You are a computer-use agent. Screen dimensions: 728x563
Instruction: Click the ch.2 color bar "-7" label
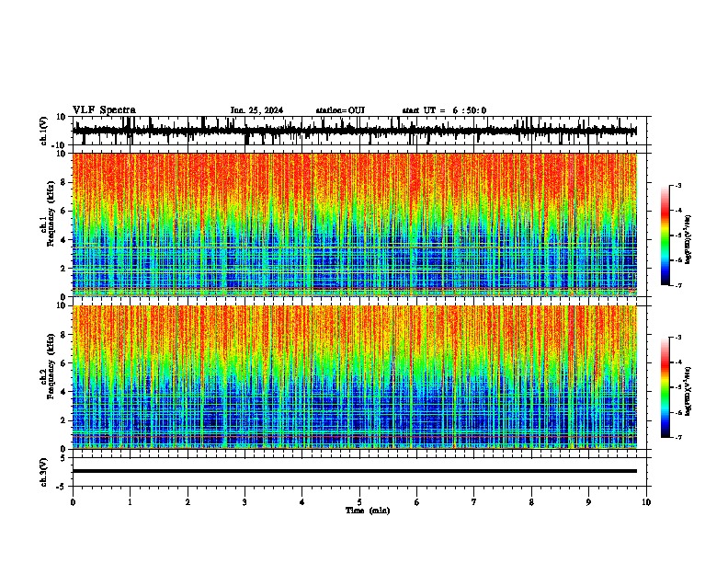coord(678,437)
